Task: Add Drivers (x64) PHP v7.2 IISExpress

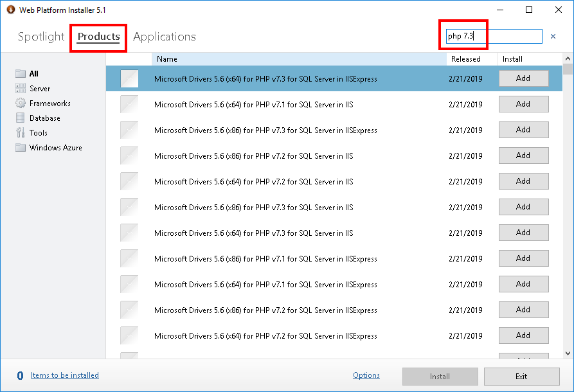Action: (x=523, y=335)
